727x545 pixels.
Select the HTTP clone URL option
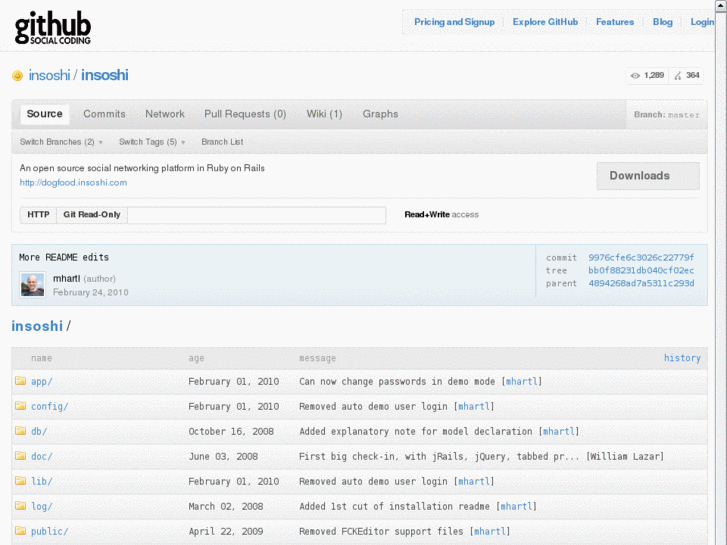pyautogui.click(x=38, y=215)
